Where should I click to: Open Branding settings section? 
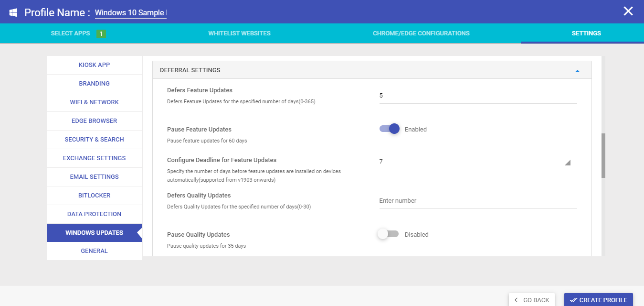click(95, 84)
